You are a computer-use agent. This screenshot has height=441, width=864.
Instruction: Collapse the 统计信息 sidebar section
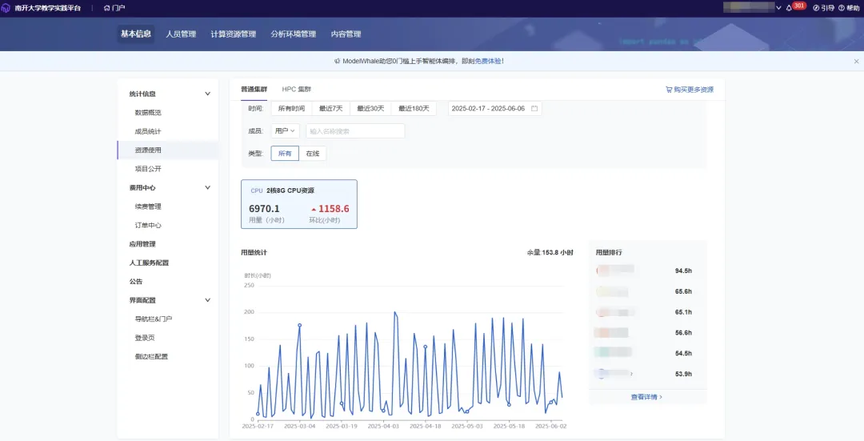[208, 94]
